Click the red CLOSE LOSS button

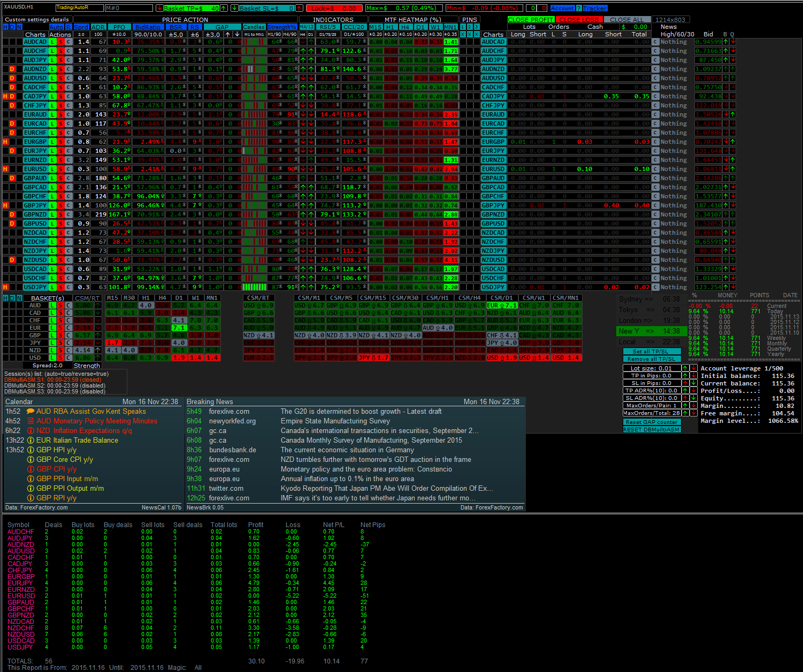coord(579,20)
